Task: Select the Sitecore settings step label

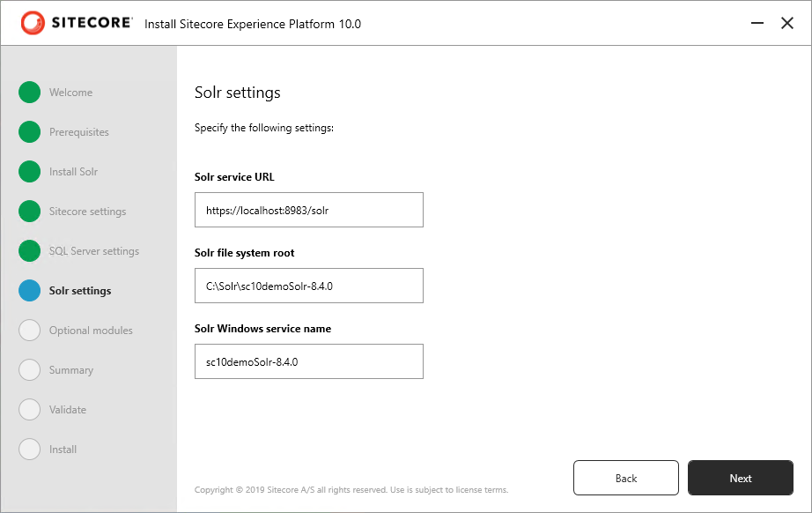Action: (87, 212)
